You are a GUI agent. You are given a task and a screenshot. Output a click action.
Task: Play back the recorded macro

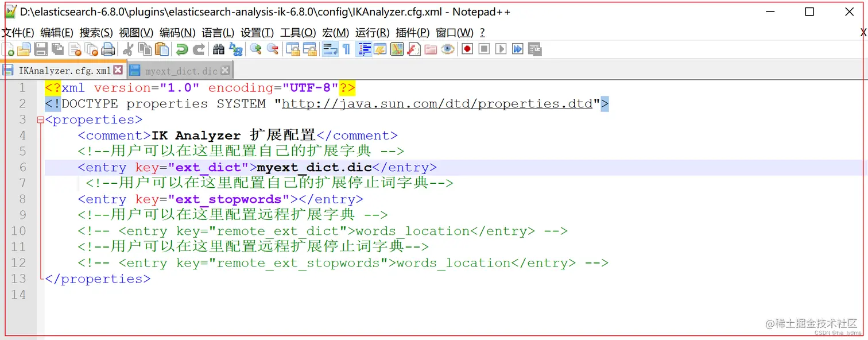[501, 49]
